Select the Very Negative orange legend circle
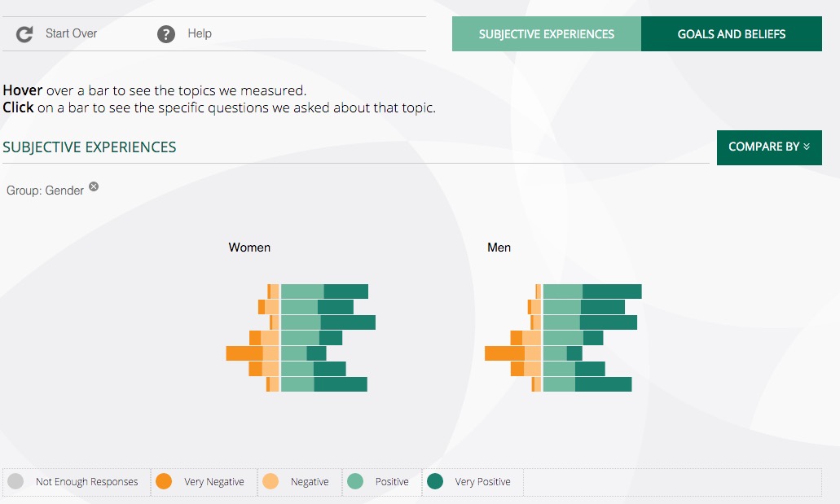The image size is (840, 504). [164, 481]
